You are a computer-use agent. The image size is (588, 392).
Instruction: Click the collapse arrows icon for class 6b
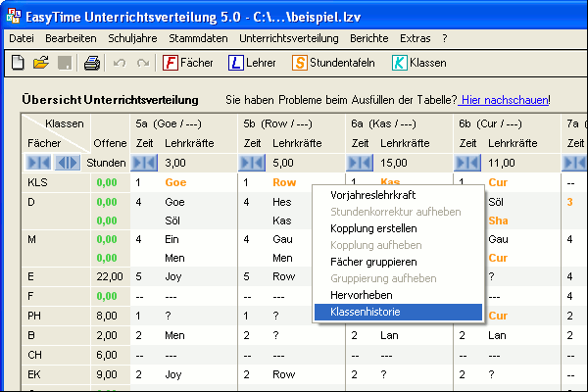[x=467, y=163]
